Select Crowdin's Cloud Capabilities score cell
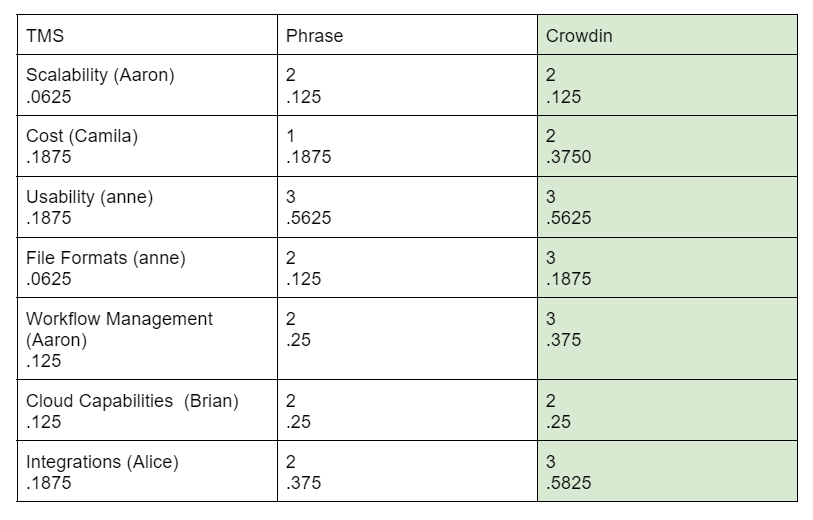This screenshot has width=813, height=520. (x=667, y=410)
